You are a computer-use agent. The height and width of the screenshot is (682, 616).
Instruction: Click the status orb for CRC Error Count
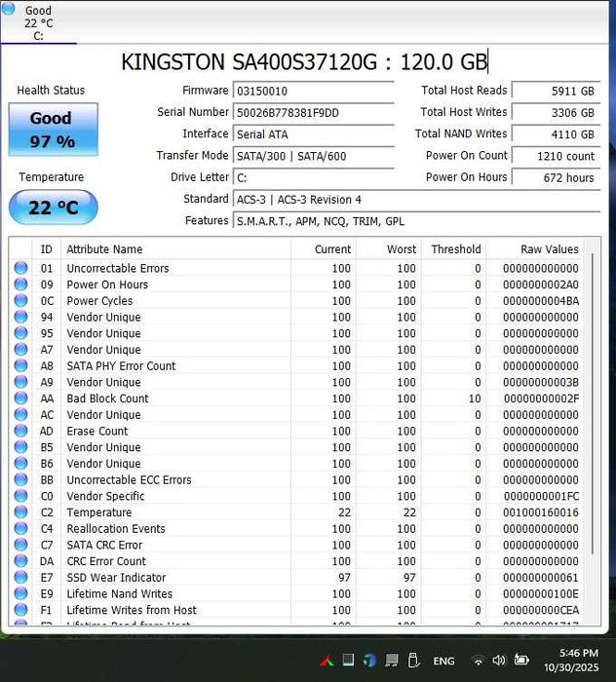(x=20, y=560)
